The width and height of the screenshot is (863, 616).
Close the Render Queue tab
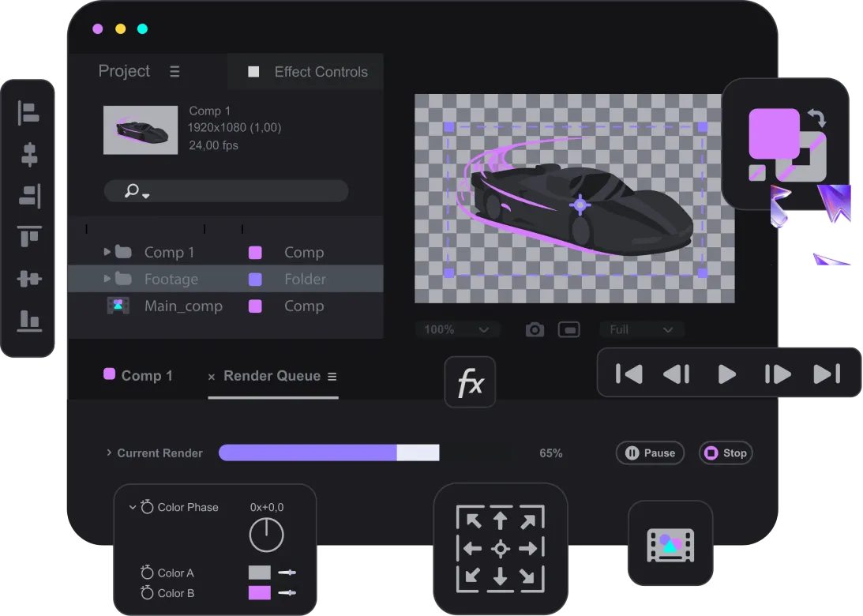[212, 377]
